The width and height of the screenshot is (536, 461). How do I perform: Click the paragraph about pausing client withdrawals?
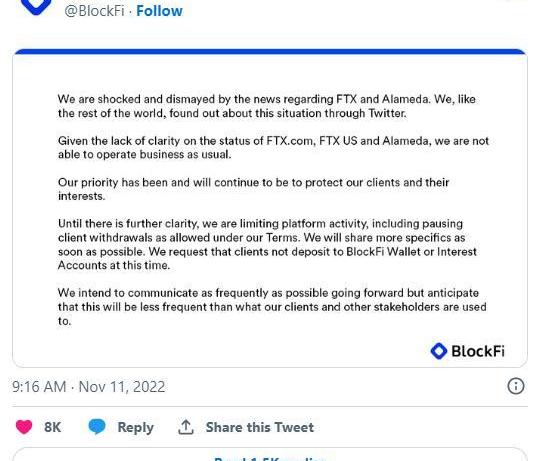[x=267, y=244]
